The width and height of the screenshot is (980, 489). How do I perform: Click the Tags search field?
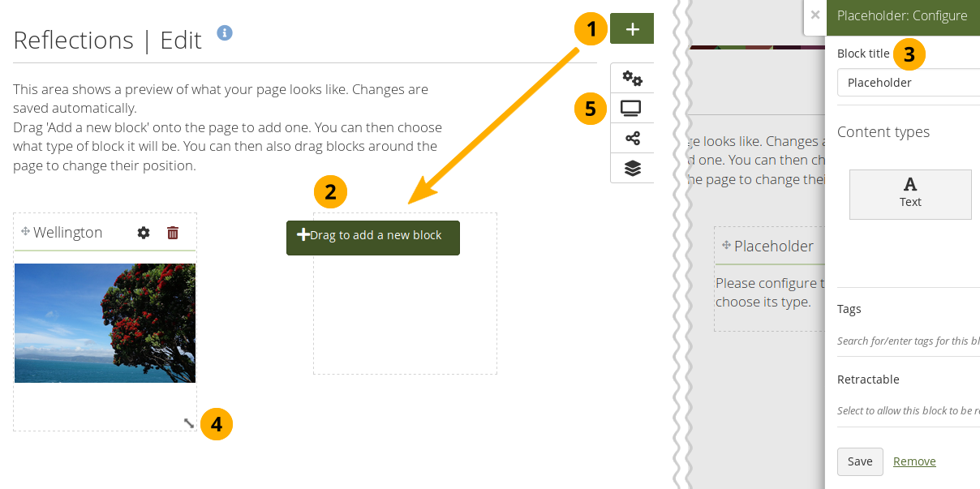pos(909,341)
